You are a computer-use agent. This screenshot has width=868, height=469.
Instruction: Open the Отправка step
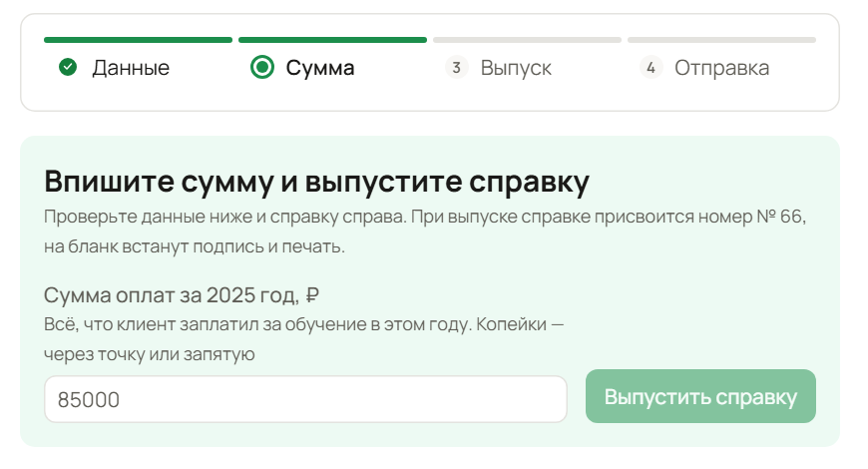[721, 68]
